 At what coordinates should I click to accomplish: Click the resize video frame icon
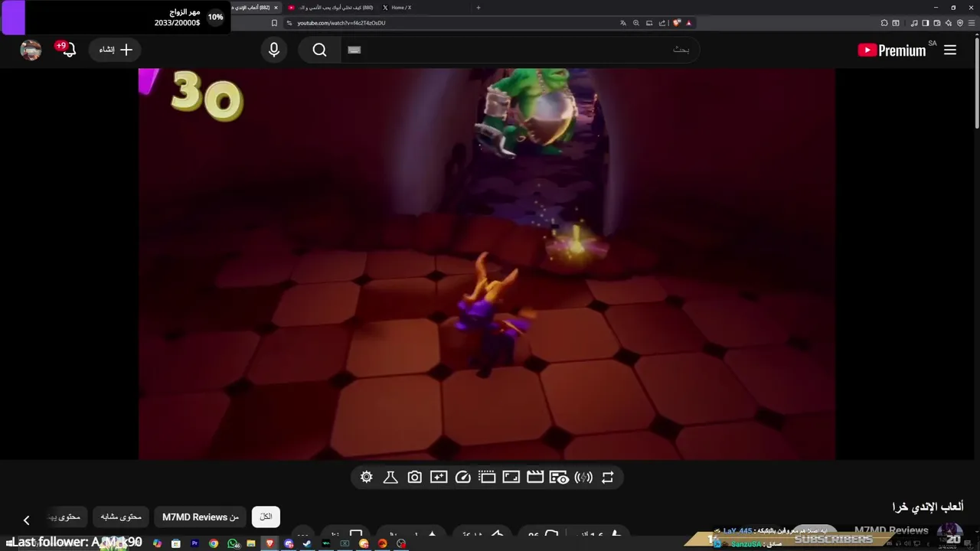point(511,478)
